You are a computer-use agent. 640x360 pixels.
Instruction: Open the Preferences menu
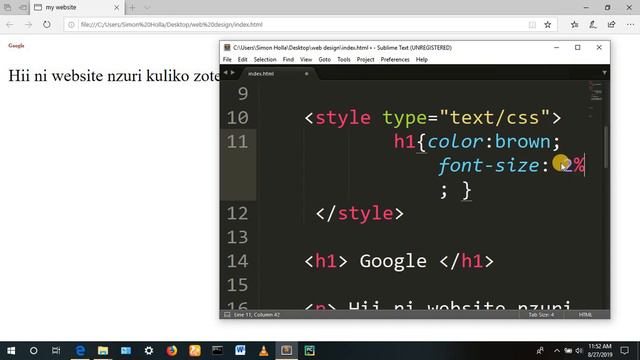coord(395,60)
